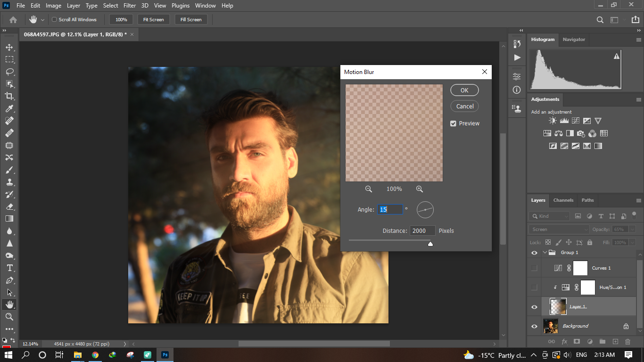Select the Crop tool
The height and width of the screenshot is (362, 644).
(x=9, y=96)
